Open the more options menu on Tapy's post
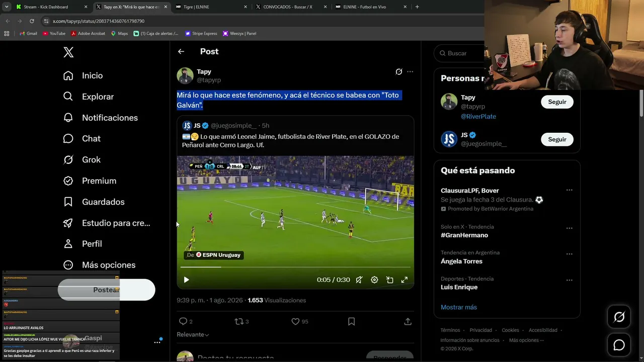Viewport: 644px width, 362px height. 410,72
